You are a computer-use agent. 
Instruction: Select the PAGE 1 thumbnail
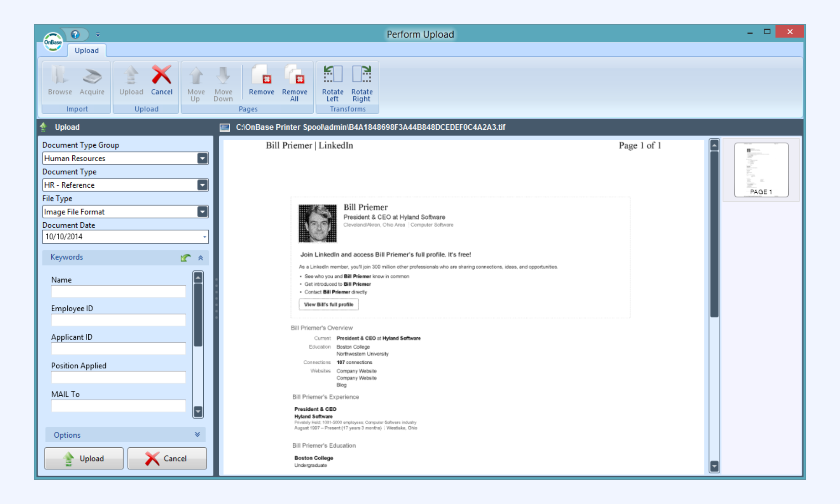pyautogui.click(x=761, y=170)
